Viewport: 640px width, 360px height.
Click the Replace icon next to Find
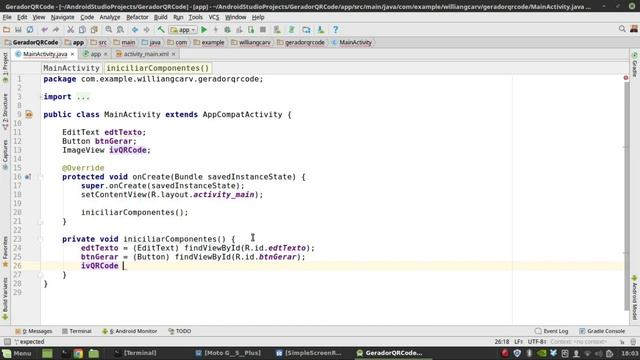coord(120,29)
